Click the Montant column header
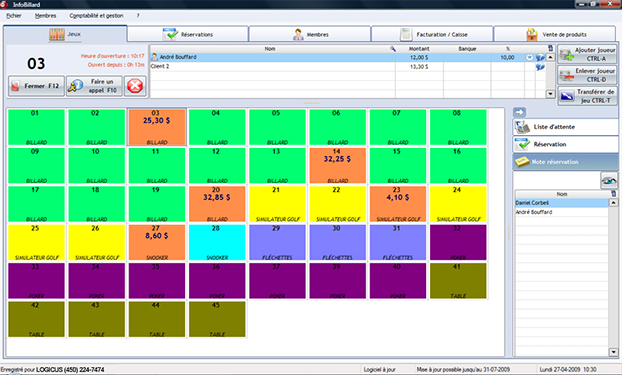Viewport: 622px width, 375px height. click(419, 49)
